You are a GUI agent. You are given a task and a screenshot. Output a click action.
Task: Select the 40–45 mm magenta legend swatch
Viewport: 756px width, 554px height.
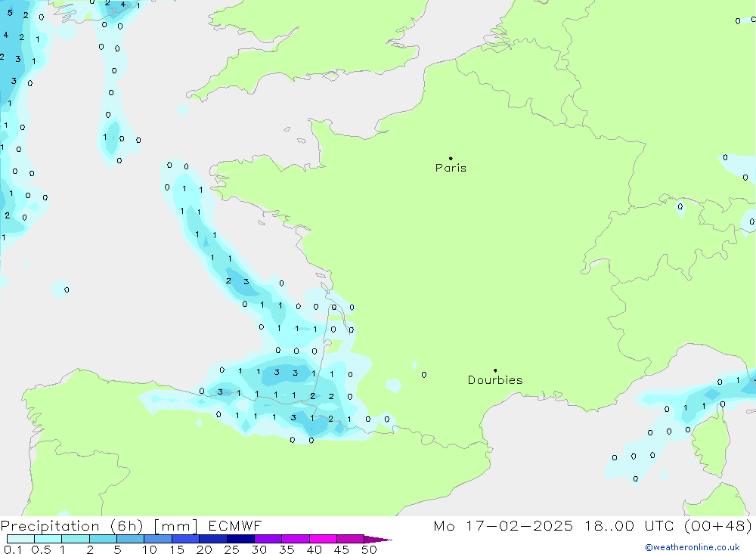323,539
